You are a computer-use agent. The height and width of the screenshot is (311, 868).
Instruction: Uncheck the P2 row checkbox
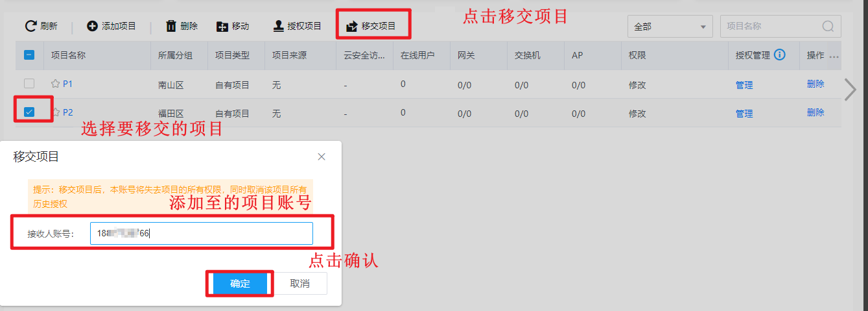[29, 112]
